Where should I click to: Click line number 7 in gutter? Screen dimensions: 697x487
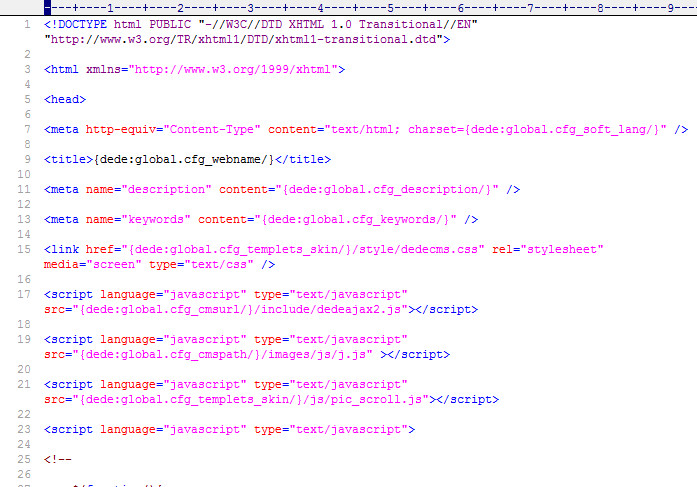[27, 129]
